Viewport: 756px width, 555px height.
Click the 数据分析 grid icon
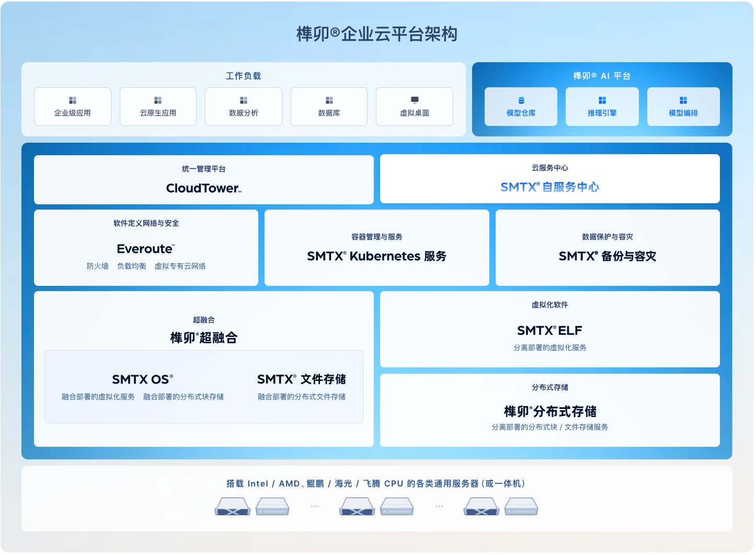[x=244, y=100]
